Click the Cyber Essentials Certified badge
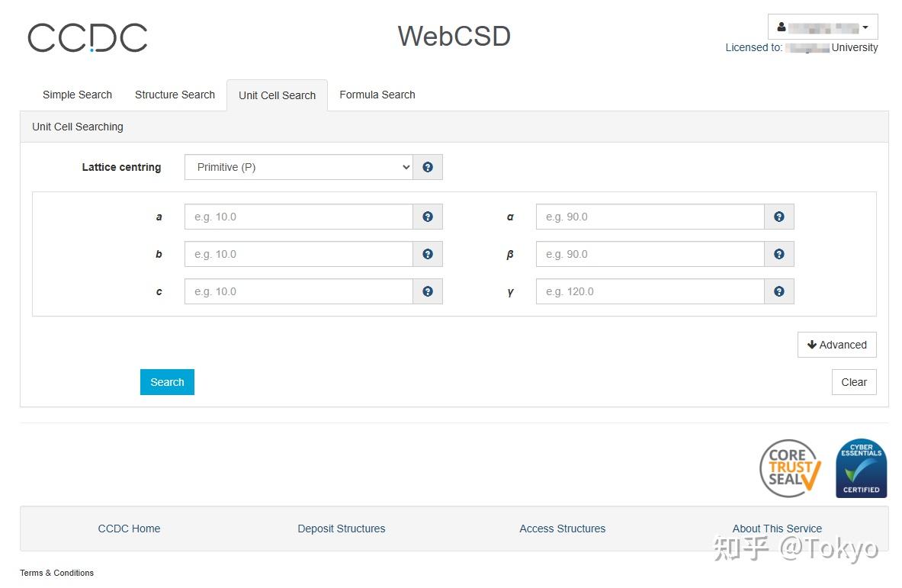This screenshot has width=902, height=588. pyautogui.click(x=861, y=468)
